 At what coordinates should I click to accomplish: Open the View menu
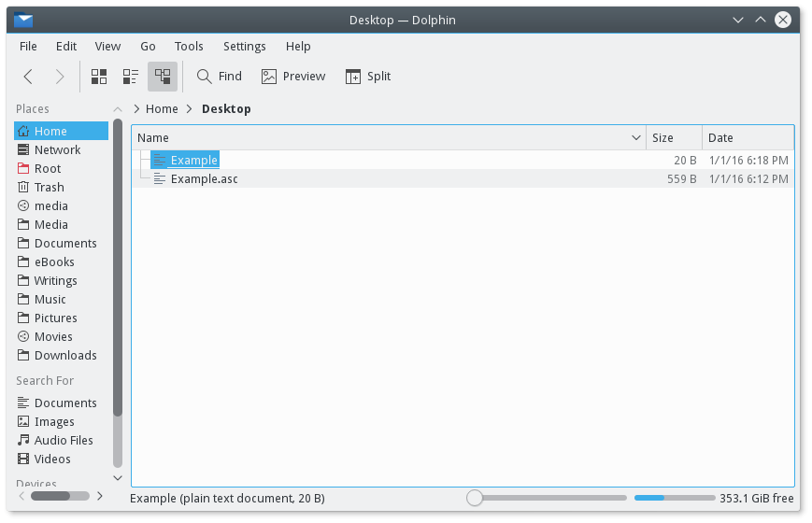tap(107, 46)
